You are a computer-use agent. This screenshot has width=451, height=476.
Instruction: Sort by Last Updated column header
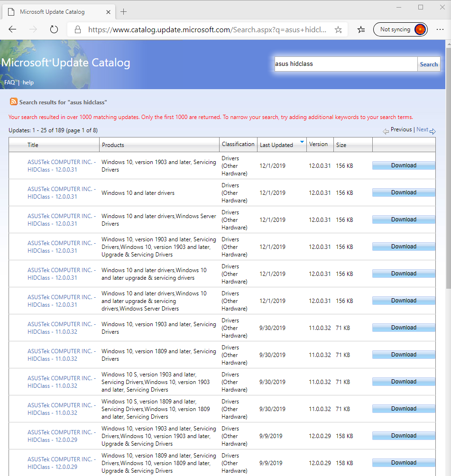(276, 145)
